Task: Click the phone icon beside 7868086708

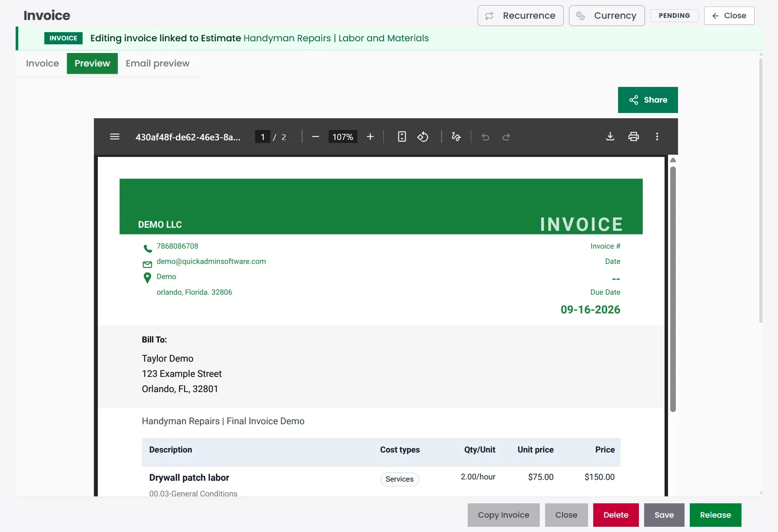Action: coord(148,249)
